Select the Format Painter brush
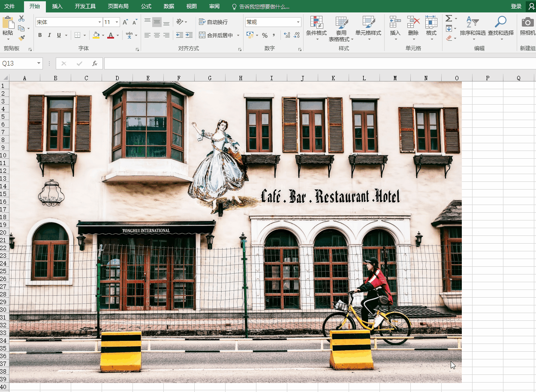 click(21, 38)
